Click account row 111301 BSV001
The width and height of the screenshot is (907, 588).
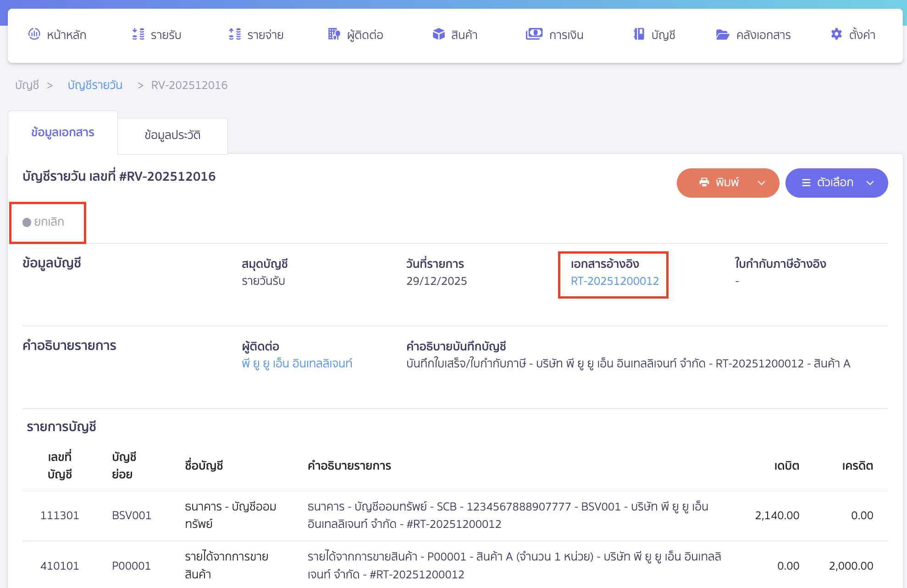[x=60, y=516]
